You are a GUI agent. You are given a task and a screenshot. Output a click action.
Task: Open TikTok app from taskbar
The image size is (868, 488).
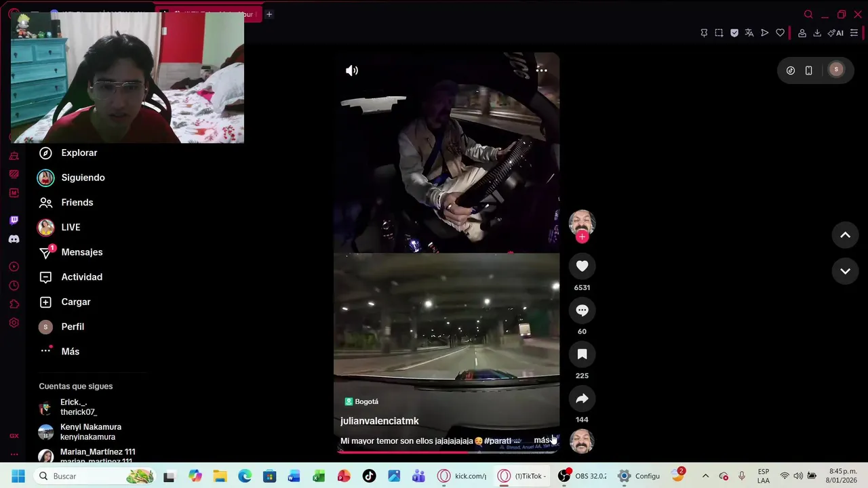coord(369,476)
